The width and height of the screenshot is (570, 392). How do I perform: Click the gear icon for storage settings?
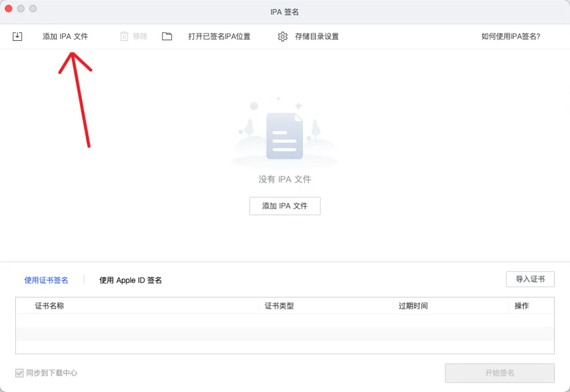[282, 36]
